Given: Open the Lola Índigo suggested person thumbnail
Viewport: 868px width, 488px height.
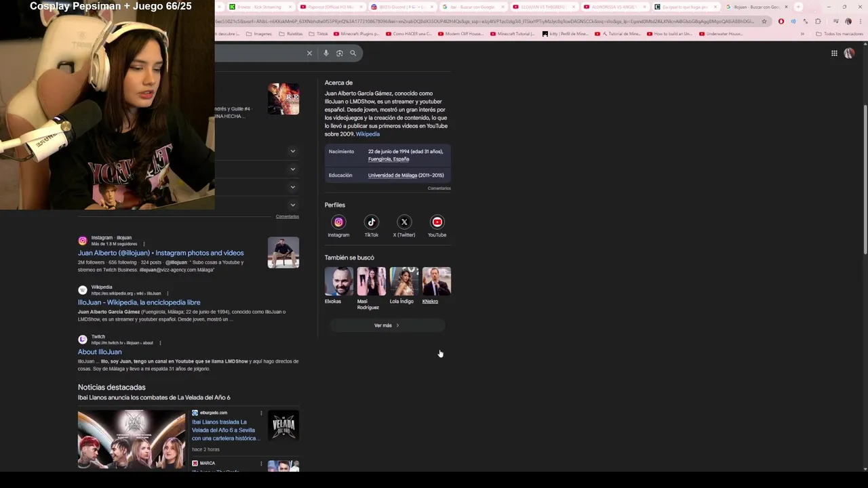Looking at the screenshot, I should (404, 281).
